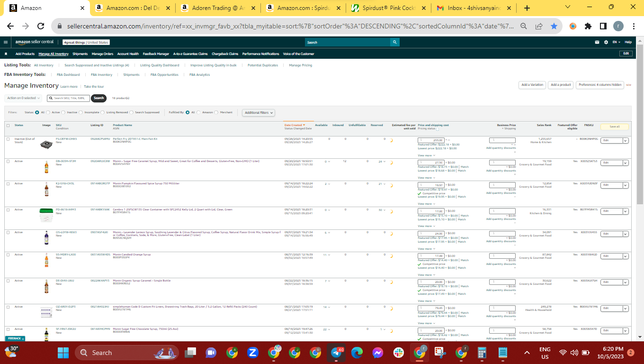The image size is (644, 364).
Task: Expand View more under the Perfect Fry price
Action: [x=426, y=155]
